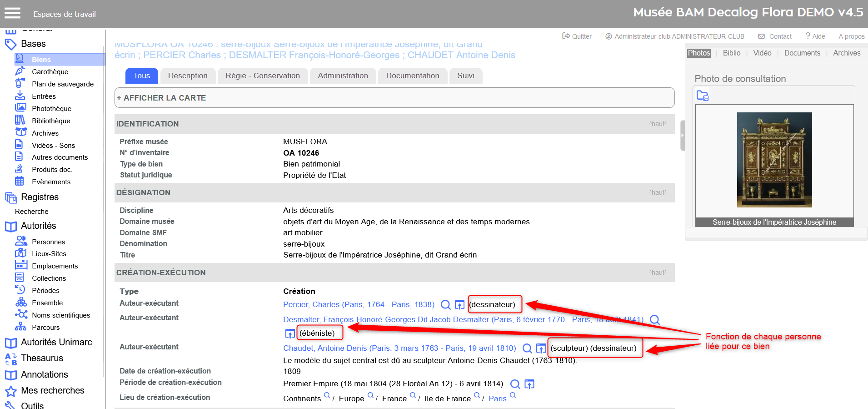This screenshot has height=409, width=868.
Task: Open the Serre-bijoux photo thumbnail
Action: (774, 160)
